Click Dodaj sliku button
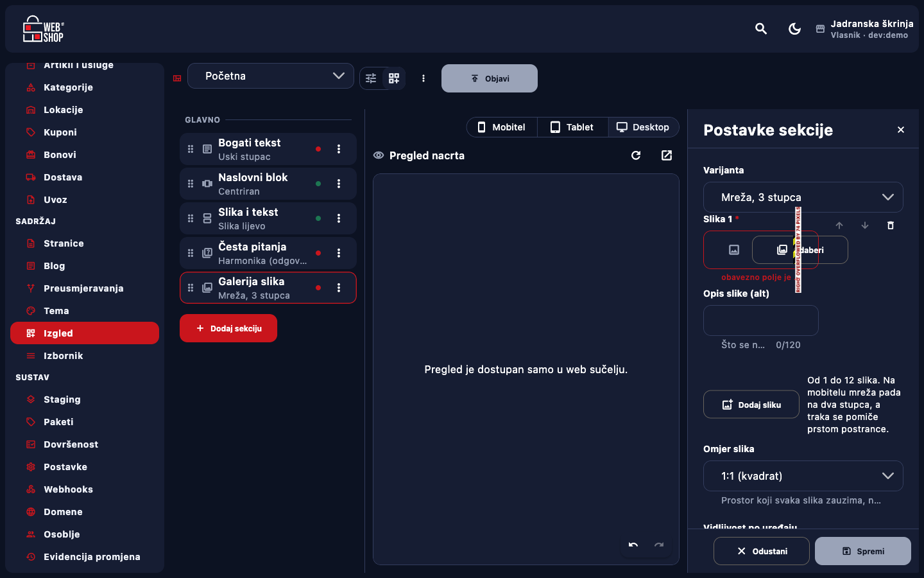The width and height of the screenshot is (924, 578). [751, 405]
